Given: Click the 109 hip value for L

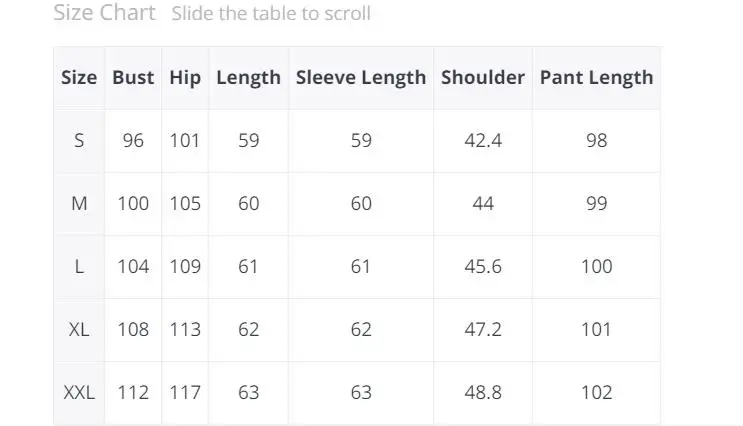Looking at the screenshot, I should coord(185,267).
